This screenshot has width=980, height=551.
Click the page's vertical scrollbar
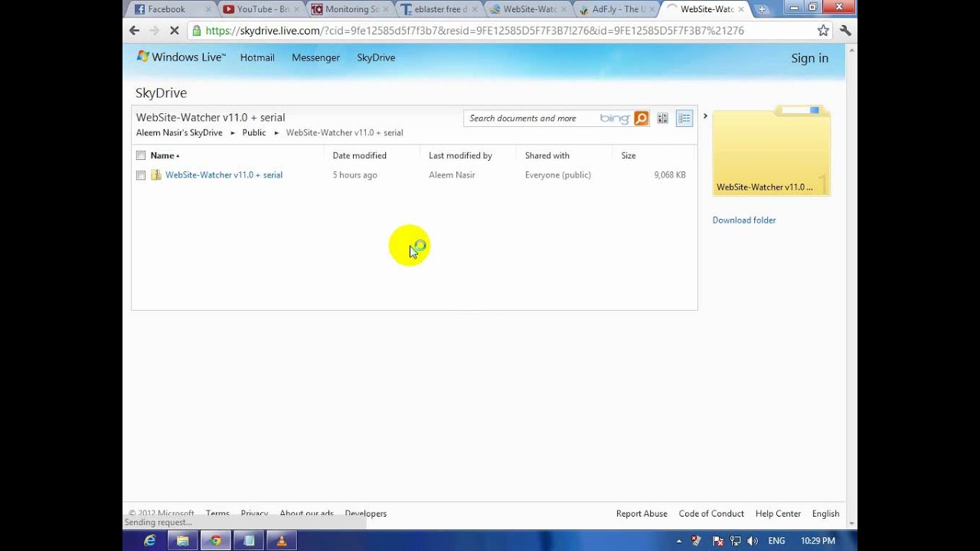tap(851, 286)
